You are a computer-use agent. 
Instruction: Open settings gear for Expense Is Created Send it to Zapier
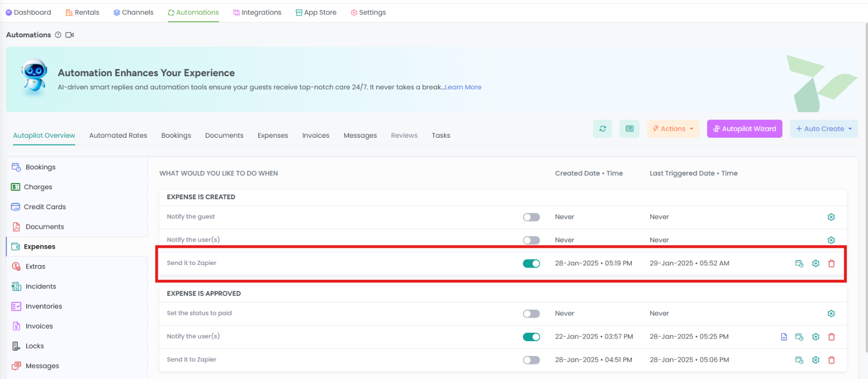(x=816, y=263)
